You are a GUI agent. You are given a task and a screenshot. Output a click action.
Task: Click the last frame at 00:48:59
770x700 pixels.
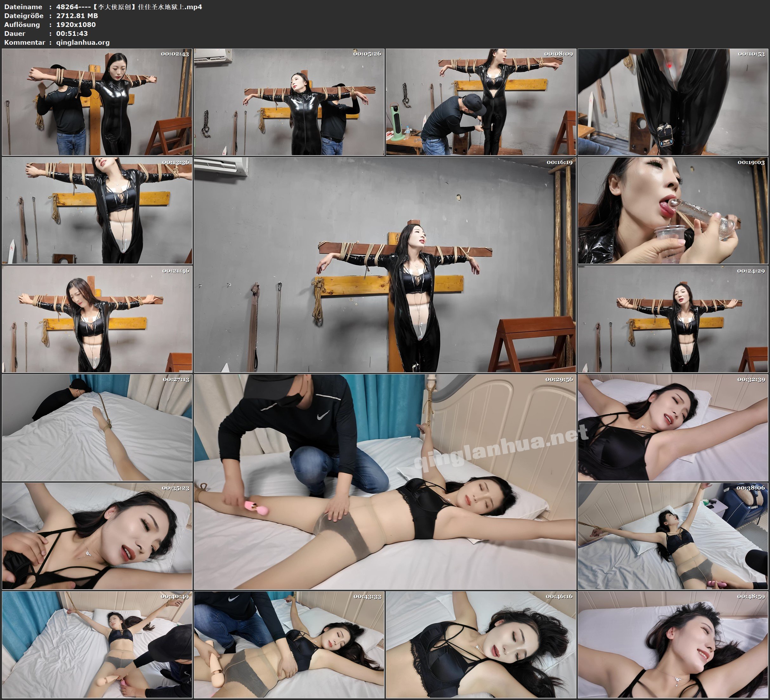(x=673, y=644)
